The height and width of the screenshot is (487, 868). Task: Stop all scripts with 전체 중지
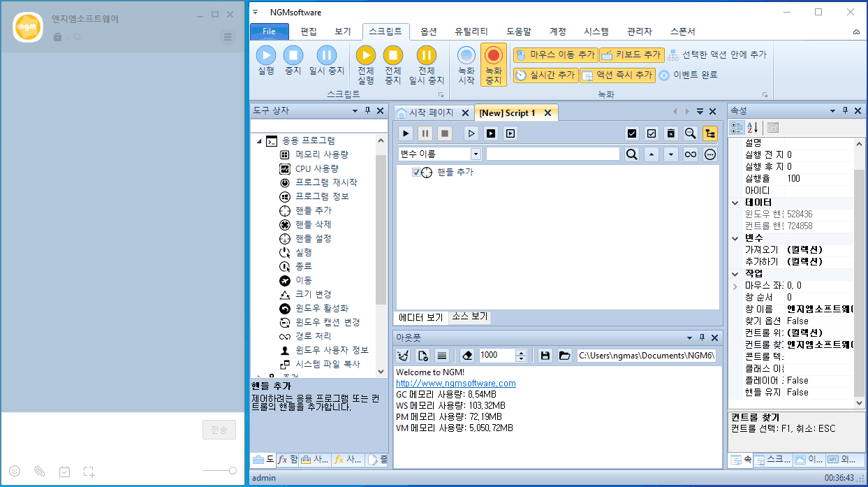[x=393, y=65]
